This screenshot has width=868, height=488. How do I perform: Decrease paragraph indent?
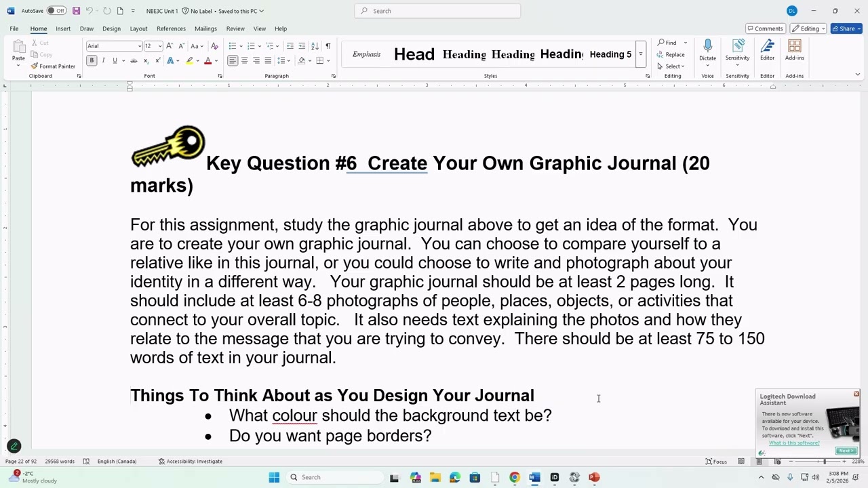point(290,46)
